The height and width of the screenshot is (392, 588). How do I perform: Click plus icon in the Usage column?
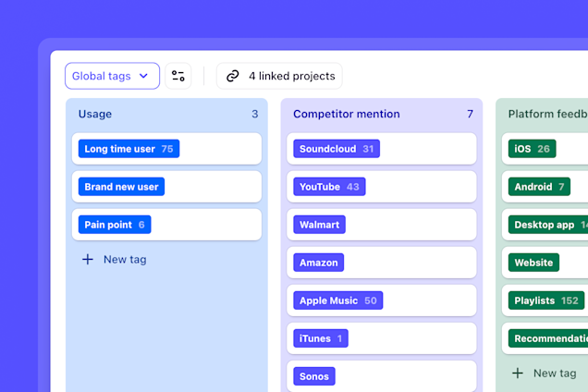coord(88,259)
